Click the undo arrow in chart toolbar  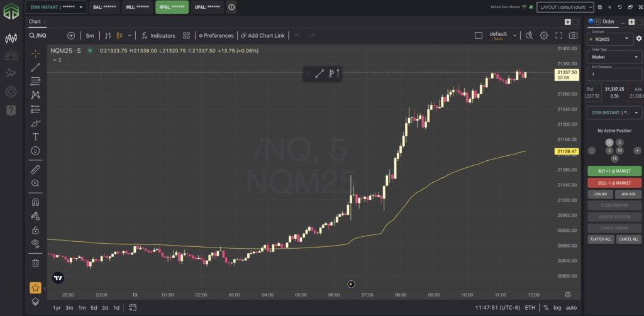297,36
